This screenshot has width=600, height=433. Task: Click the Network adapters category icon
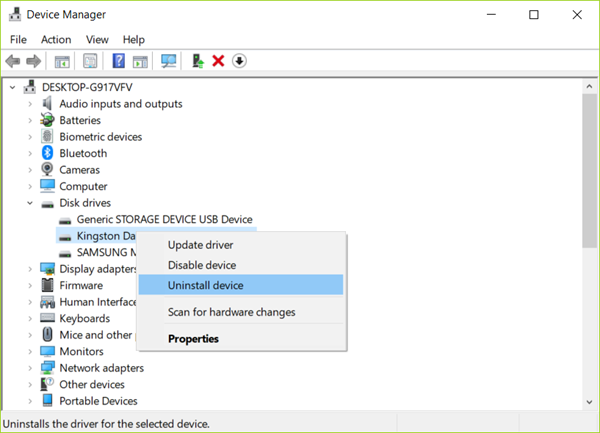(47, 368)
